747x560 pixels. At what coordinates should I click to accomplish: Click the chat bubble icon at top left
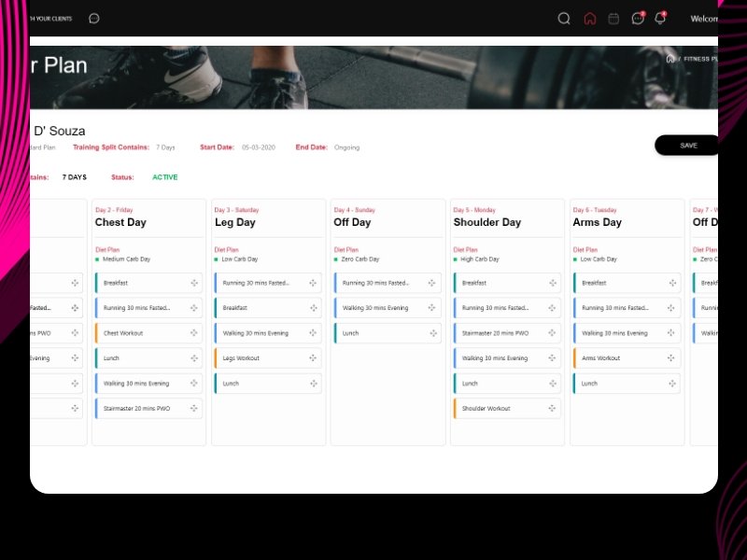click(x=94, y=19)
